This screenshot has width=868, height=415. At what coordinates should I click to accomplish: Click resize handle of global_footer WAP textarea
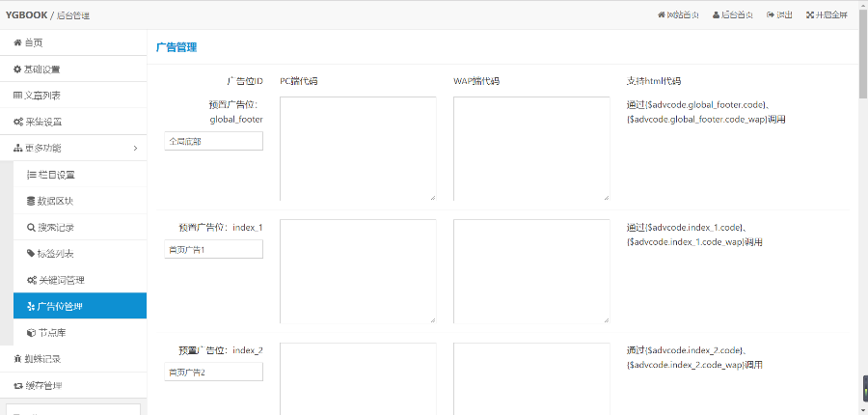pyautogui.click(x=606, y=197)
